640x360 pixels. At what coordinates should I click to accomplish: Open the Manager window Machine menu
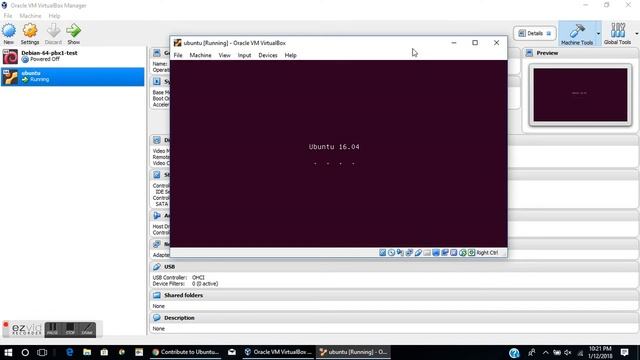(x=30, y=16)
